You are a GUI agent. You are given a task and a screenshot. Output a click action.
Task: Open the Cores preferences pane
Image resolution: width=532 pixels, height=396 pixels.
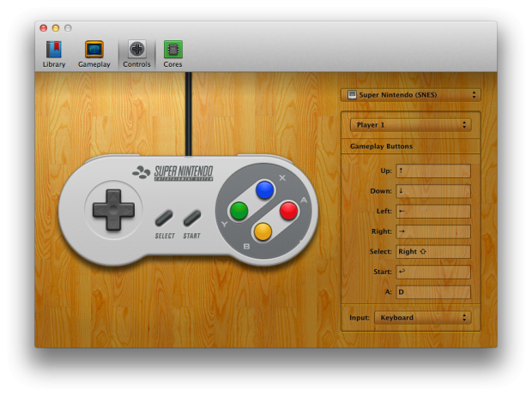pyautogui.click(x=173, y=54)
